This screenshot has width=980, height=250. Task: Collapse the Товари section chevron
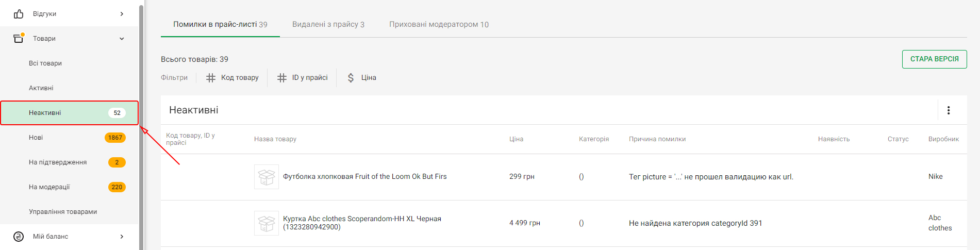122,39
